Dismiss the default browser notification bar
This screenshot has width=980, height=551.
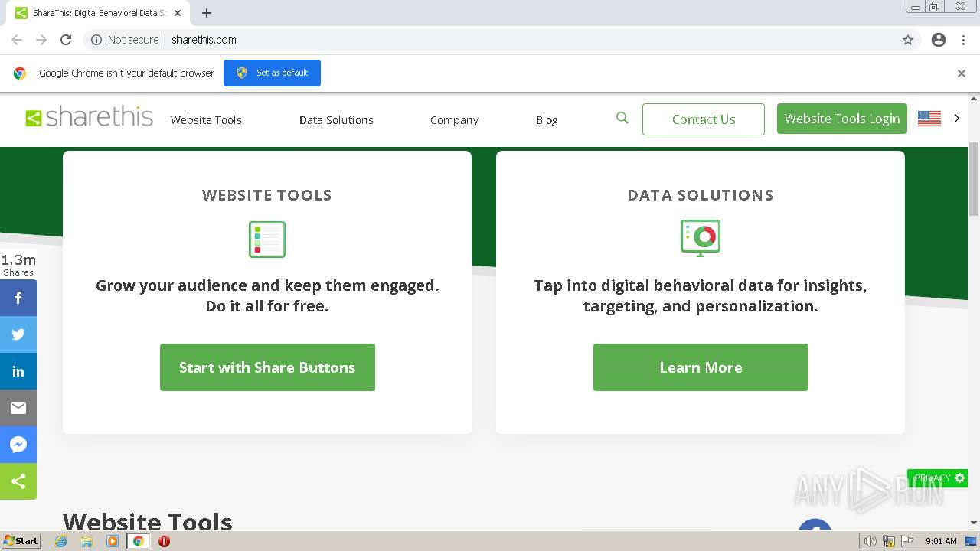point(962,73)
